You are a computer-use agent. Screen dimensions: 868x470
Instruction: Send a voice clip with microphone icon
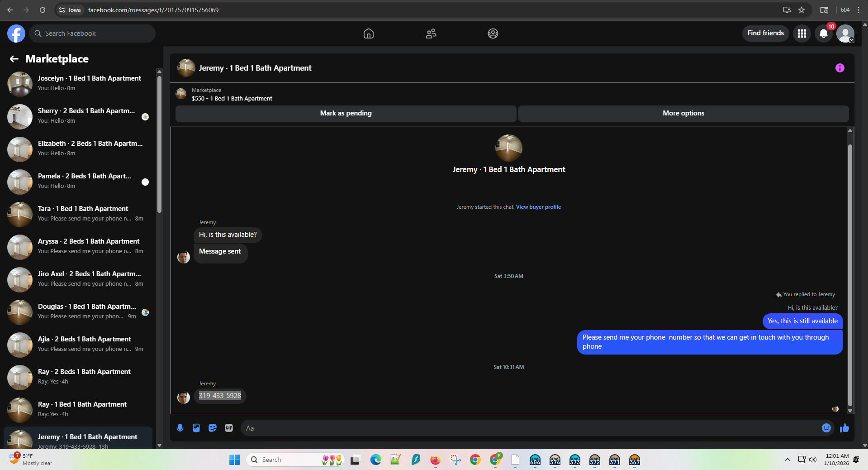(x=180, y=428)
